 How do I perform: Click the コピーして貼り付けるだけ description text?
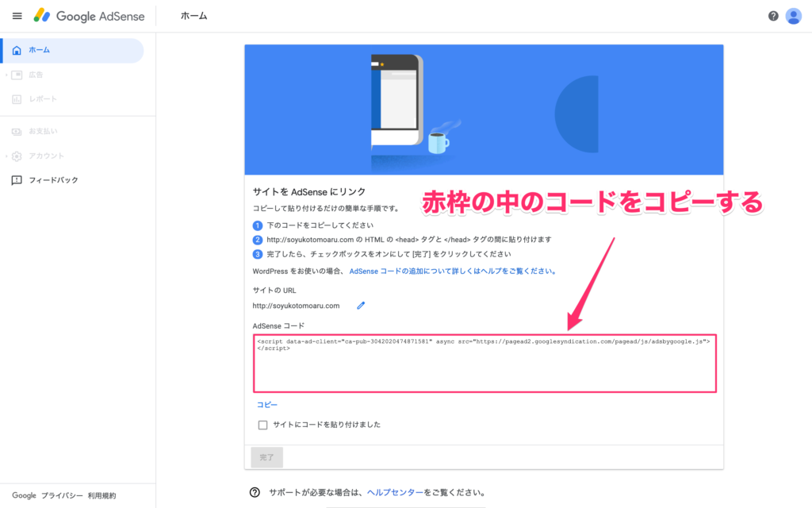[326, 209]
